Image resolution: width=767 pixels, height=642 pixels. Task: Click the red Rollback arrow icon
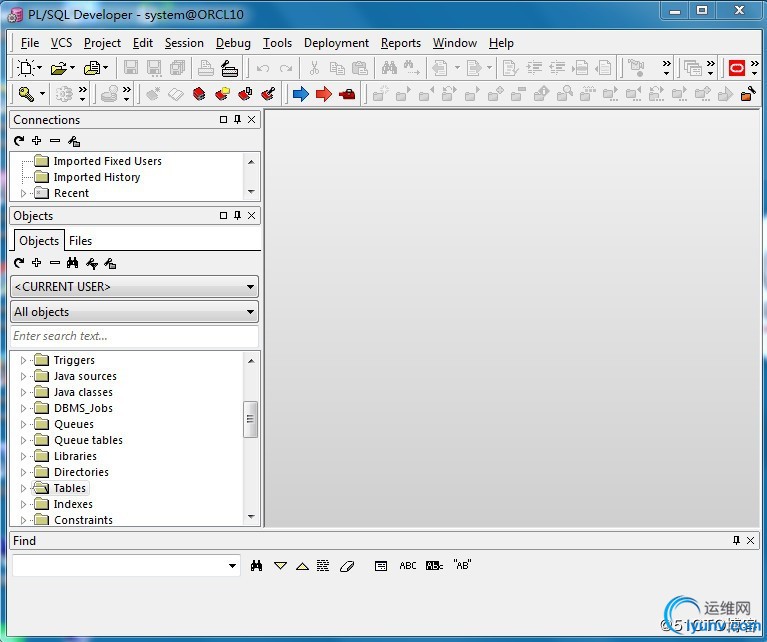point(323,94)
